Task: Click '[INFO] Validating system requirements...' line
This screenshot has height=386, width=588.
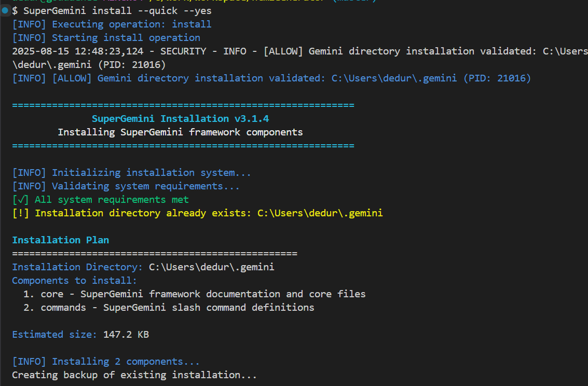Action: [126, 186]
